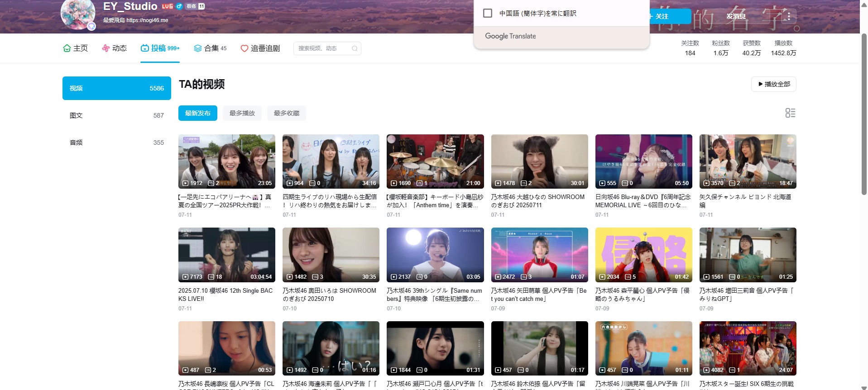
Task: Click the small badge on avatar corner
Action: 91,26
